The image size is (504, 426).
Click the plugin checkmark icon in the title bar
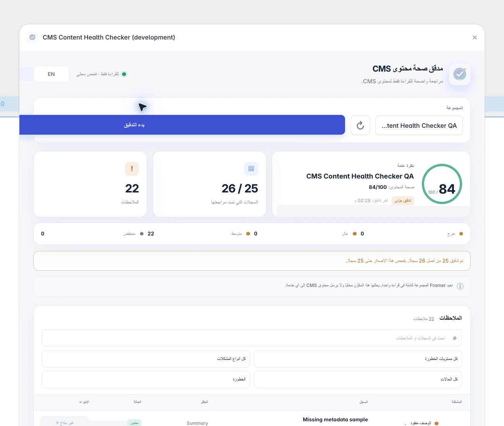click(x=33, y=37)
